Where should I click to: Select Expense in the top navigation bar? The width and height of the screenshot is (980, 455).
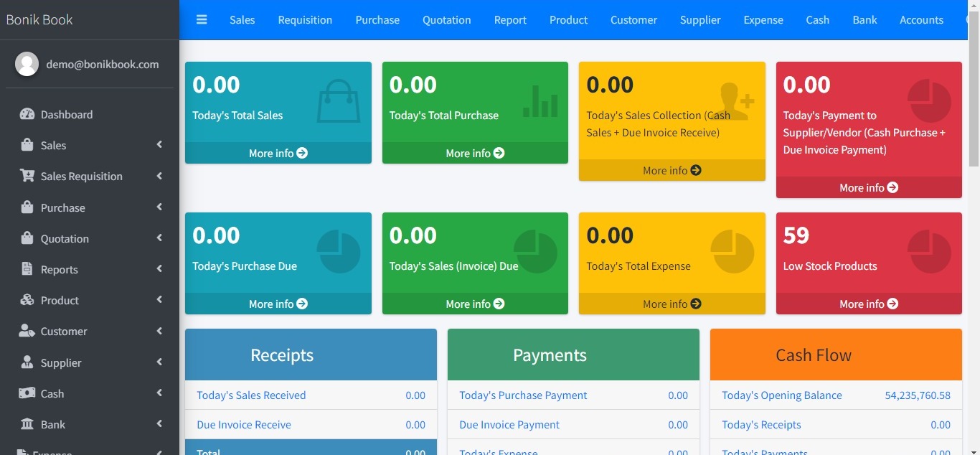click(763, 20)
